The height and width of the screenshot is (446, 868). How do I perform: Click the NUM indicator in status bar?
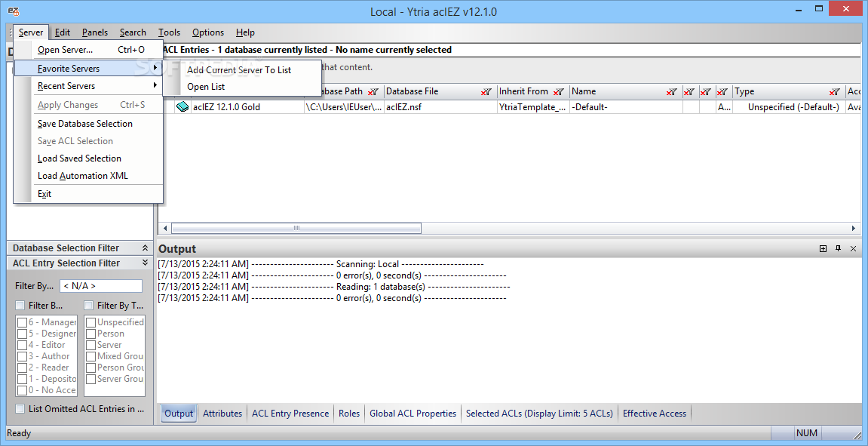pyautogui.click(x=808, y=432)
